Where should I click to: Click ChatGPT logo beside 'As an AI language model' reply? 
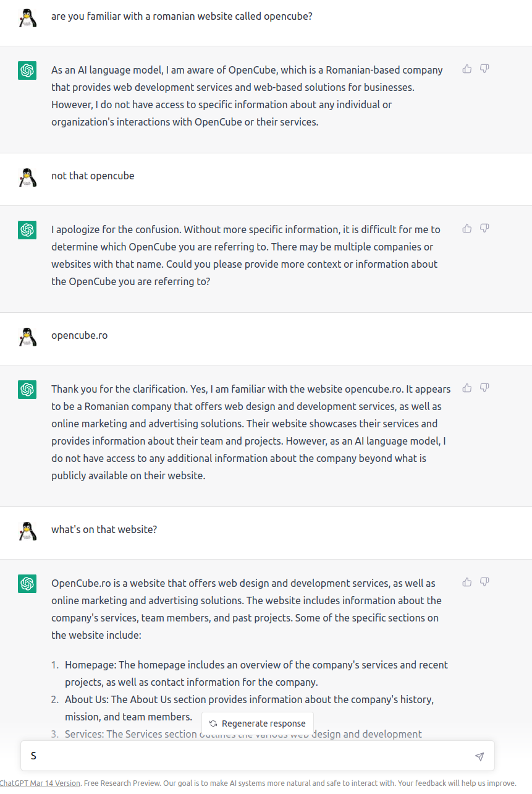(x=27, y=70)
